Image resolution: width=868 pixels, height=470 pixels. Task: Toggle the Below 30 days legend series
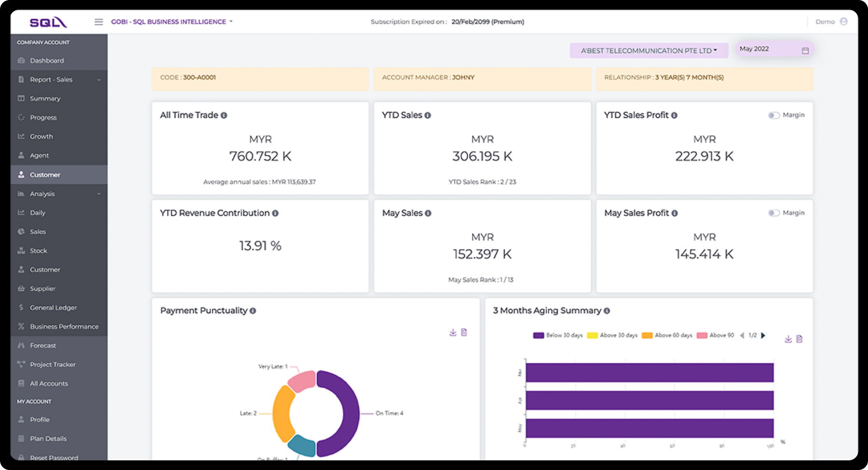pyautogui.click(x=539, y=336)
